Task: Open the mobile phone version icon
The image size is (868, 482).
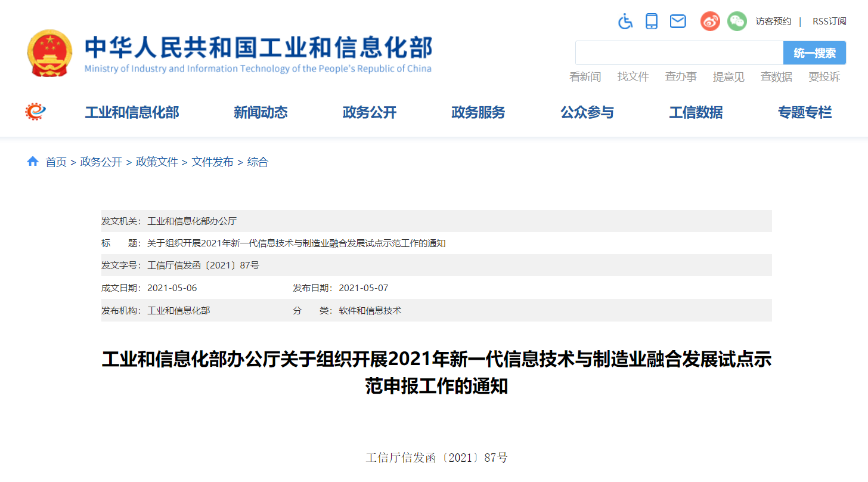Action: [652, 21]
